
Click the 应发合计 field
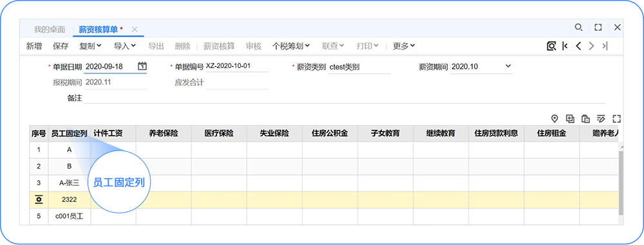coord(237,82)
